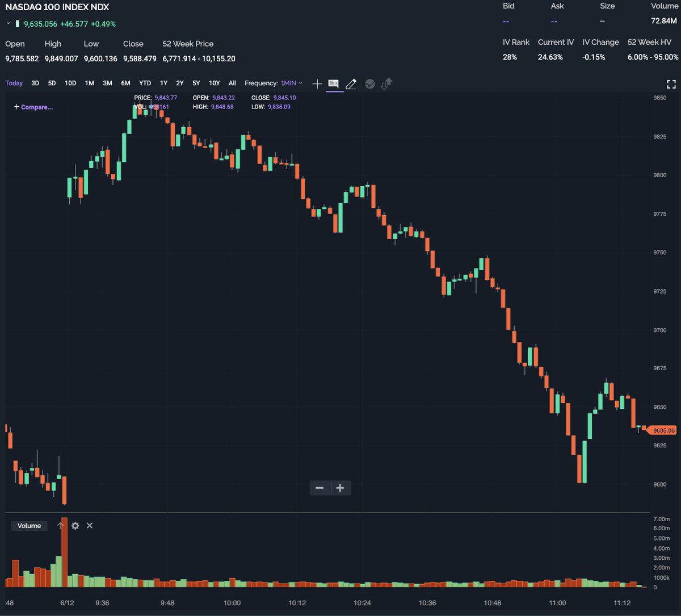Click the Volume indicator label
Screen dimensions: 681x616
pos(29,526)
